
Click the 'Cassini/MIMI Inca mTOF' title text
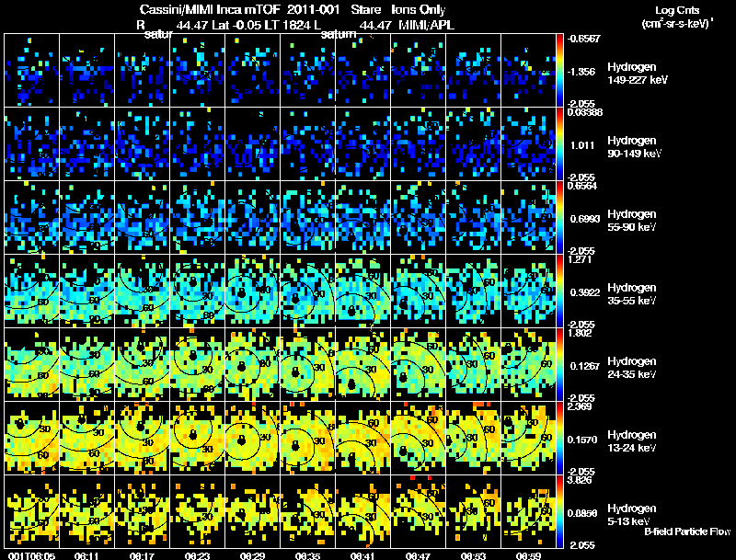click(210, 9)
